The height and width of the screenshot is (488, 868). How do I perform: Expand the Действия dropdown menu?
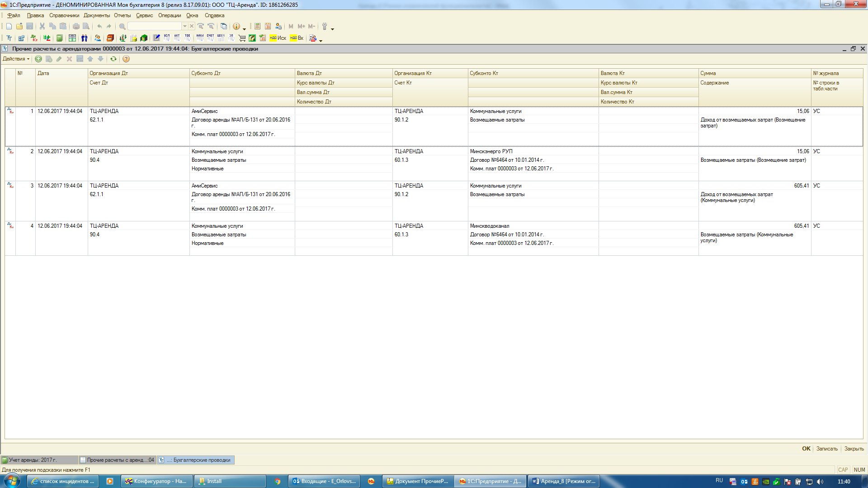pyautogui.click(x=16, y=59)
